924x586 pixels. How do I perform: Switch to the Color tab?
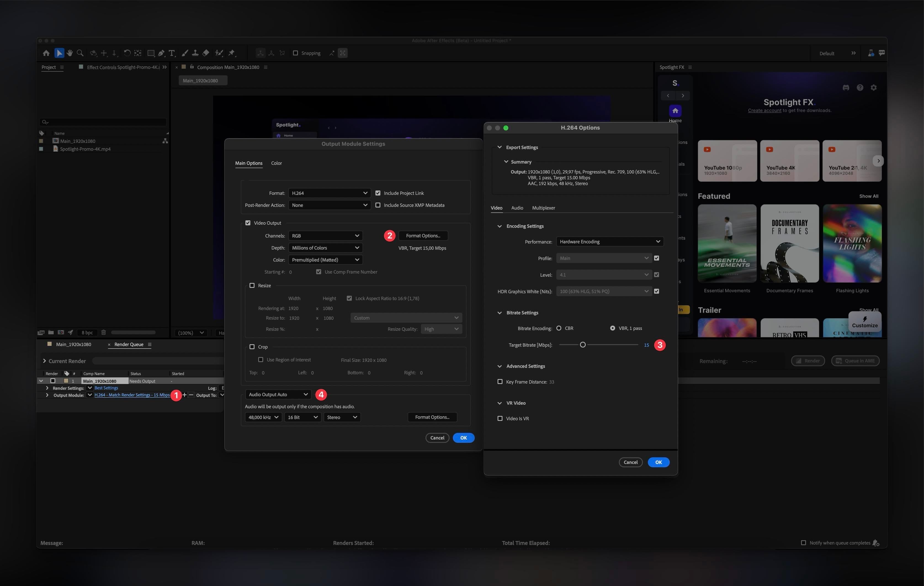click(x=276, y=163)
